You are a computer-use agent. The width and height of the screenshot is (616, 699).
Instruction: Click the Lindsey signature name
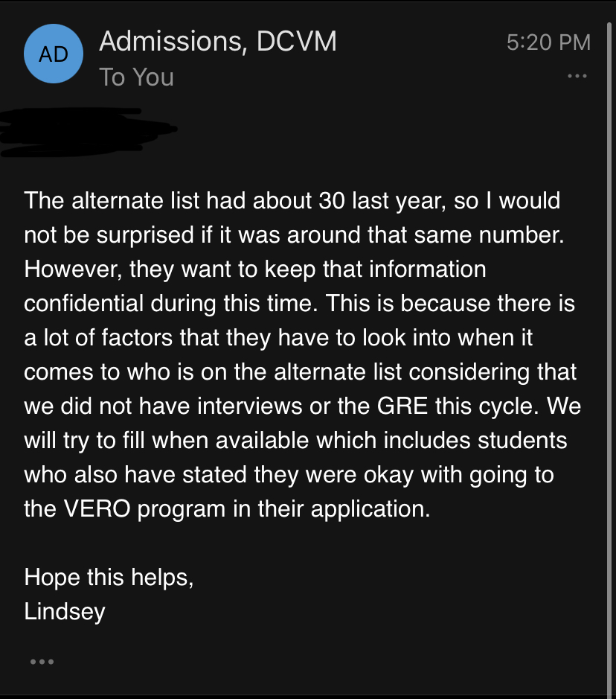pos(65,612)
